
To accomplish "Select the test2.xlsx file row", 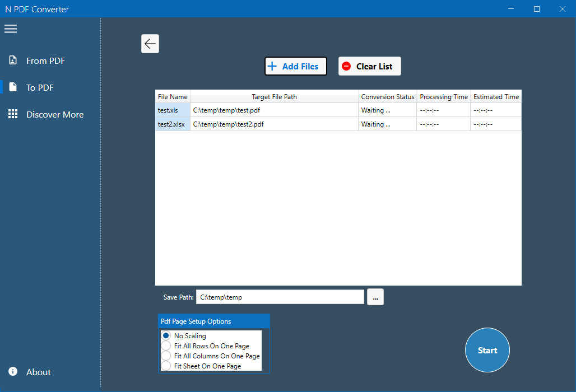I will [x=173, y=124].
